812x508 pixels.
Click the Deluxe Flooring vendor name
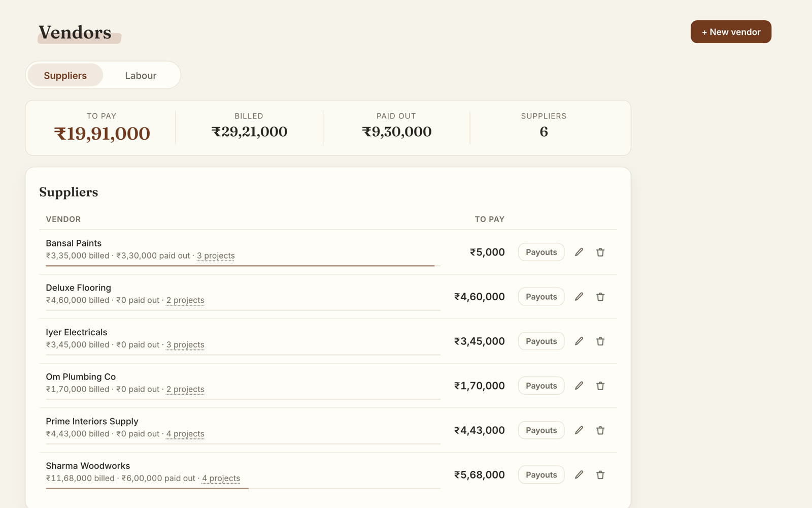(78, 288)
